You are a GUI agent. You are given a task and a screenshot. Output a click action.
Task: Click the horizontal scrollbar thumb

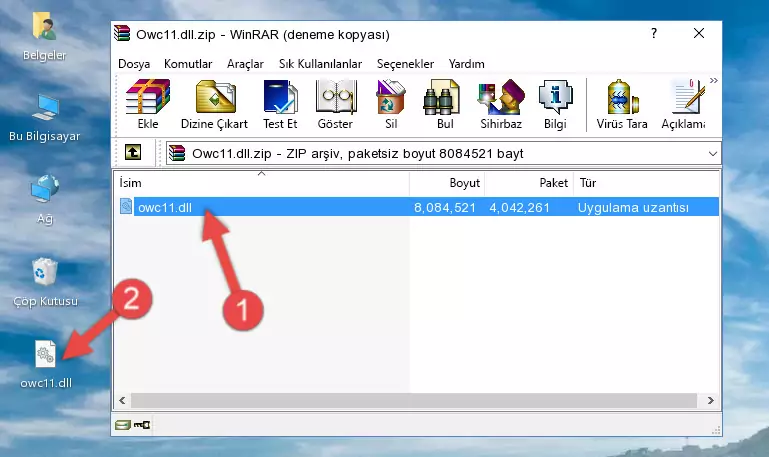413,400
